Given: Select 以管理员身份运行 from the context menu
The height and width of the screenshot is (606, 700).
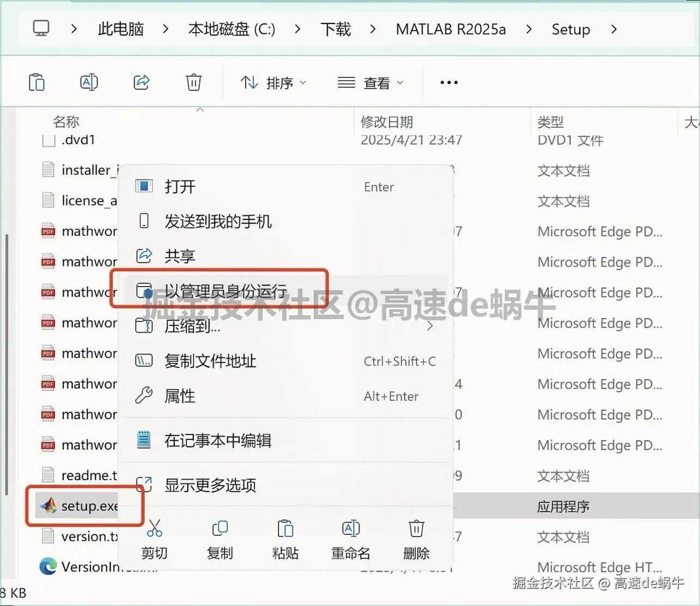Looking at the screenshot, I should coord(225,290).
